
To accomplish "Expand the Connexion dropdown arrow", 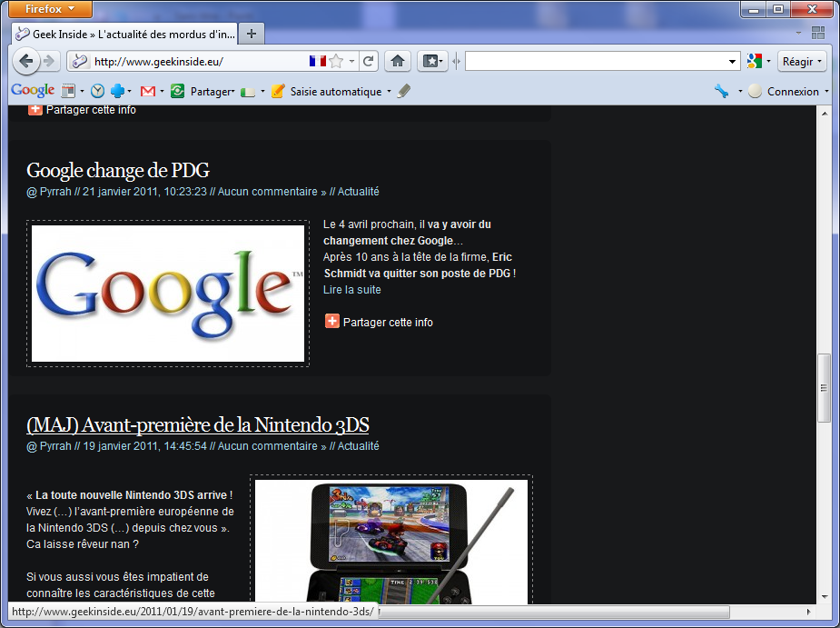I will (x=826, y=92).
